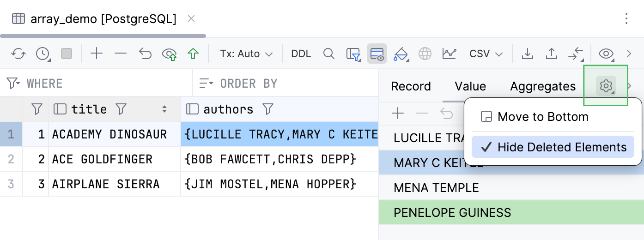The width and height of the screenshot is (644, 240).
Task: Open the side panel gear settings menu
Action: [606, 86]
